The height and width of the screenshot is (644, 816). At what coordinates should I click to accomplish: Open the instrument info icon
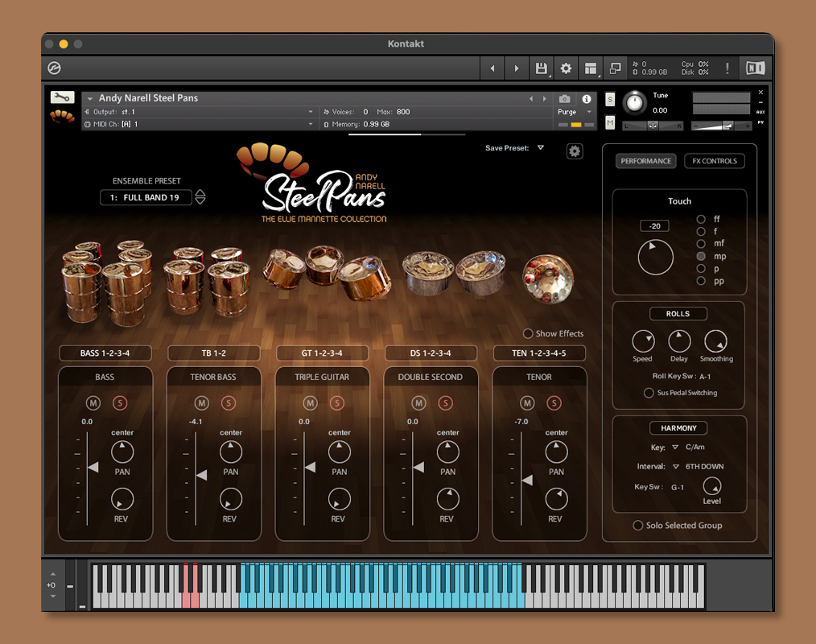click(x=587, y=99)
